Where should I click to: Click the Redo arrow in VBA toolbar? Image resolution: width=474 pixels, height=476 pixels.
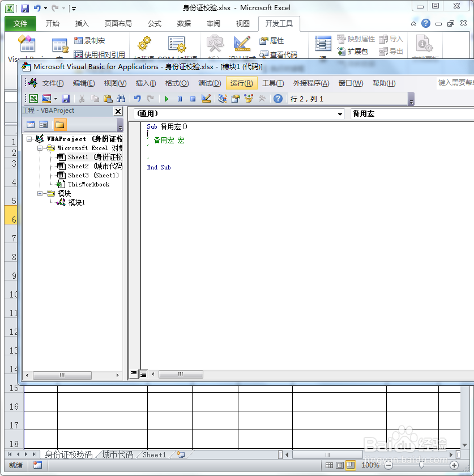click(150, 99)
